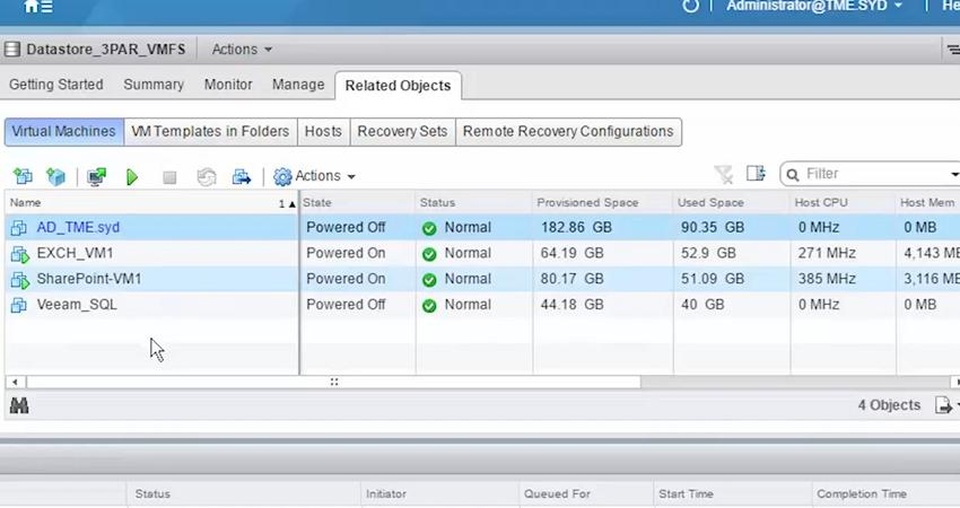960x508 pixels.
Task: Click the clear filter funnel icon
Action: tap(723, 175)
